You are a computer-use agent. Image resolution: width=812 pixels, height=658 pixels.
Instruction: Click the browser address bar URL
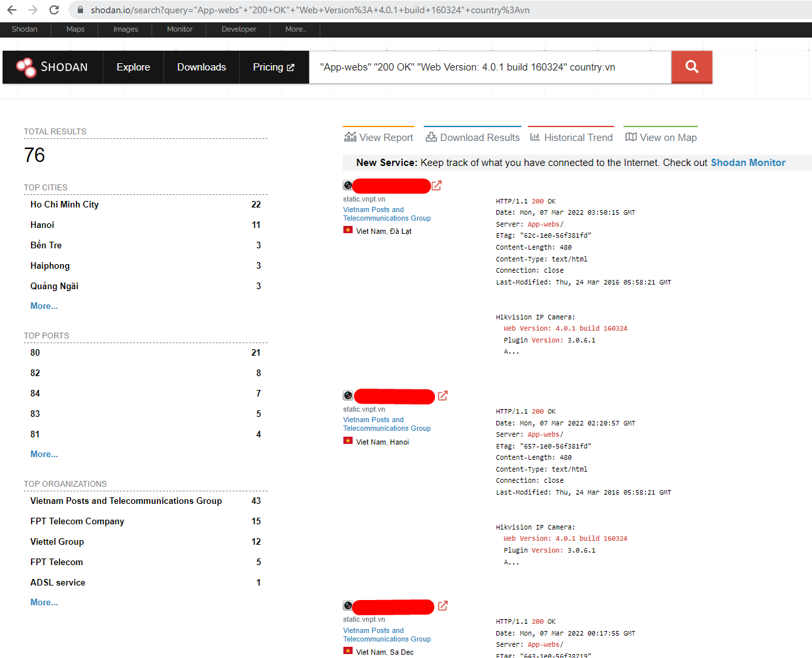click(x=310, y=10)
